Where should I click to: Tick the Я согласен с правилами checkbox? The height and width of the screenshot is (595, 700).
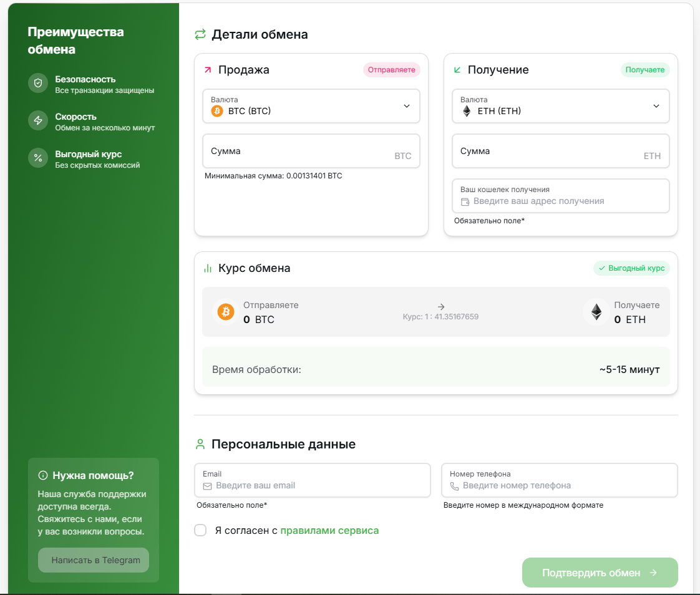click(200, 531)
